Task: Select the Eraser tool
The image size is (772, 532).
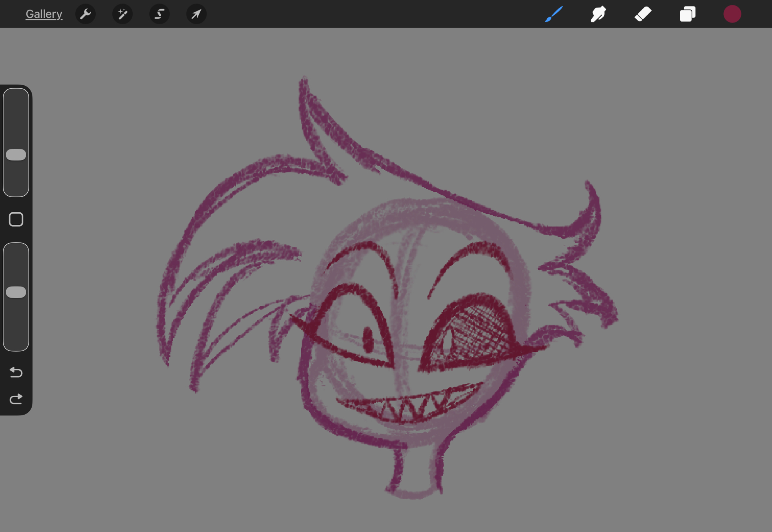Action: pyautogui.click(x=643, y=14)
